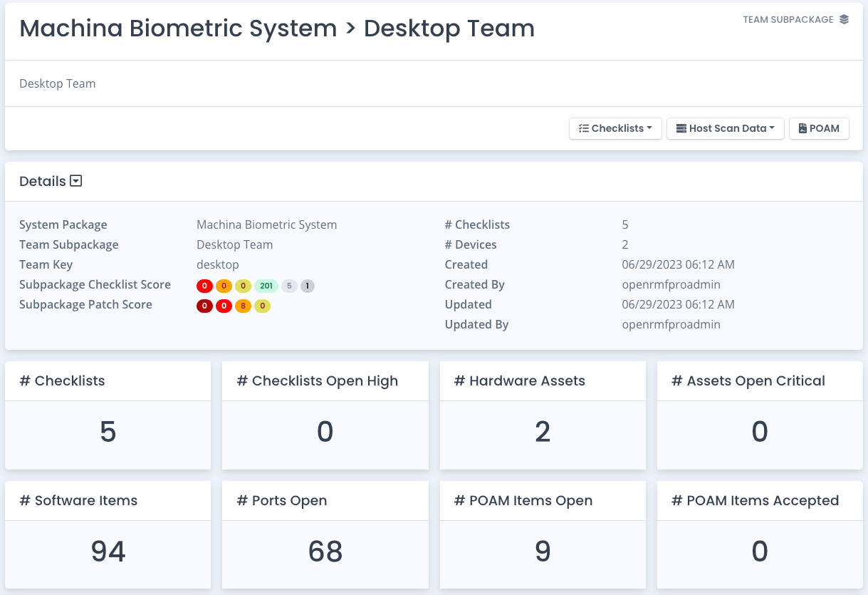Click the page title Machina Biometric System > Desktop Team

[x=277, y=29]
